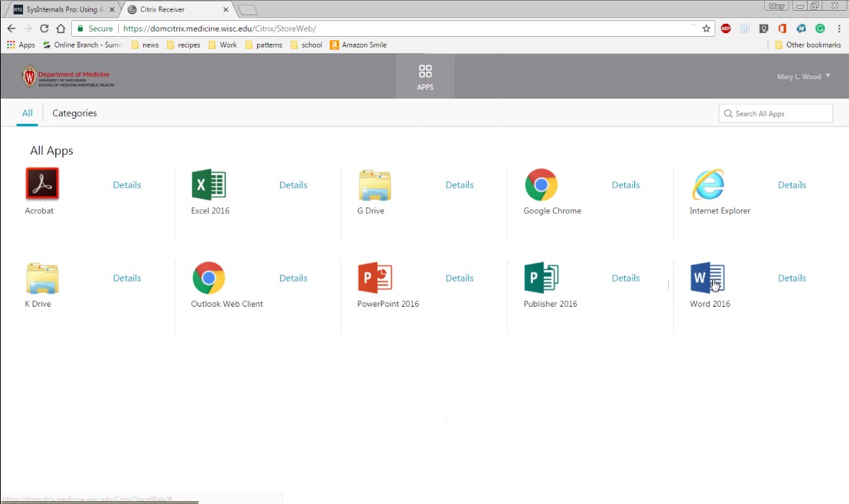Image resolution: width=849 pixels, height=504 pixels.
Task: Close the SysInternals Pro browser tab
Action: pos(112,10)
